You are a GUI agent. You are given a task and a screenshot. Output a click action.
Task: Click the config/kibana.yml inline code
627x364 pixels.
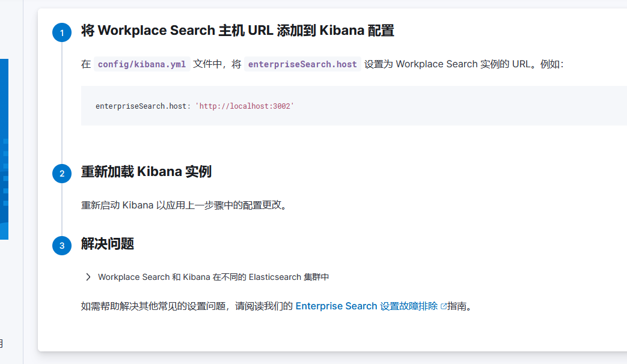click(x=142, y=64)
